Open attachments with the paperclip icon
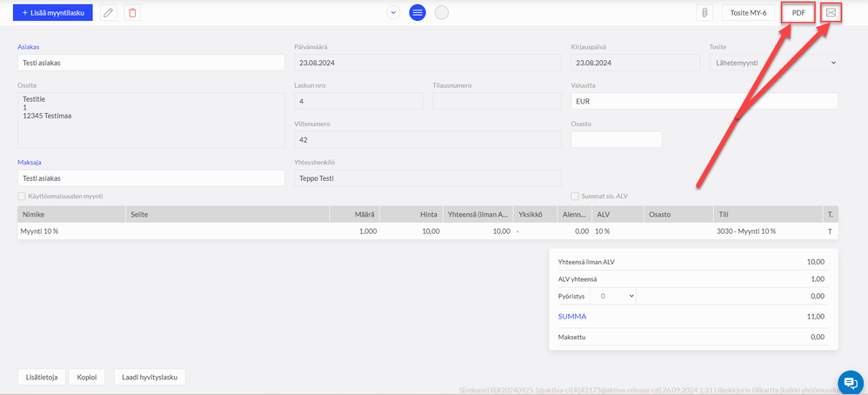 pos(704,13)
